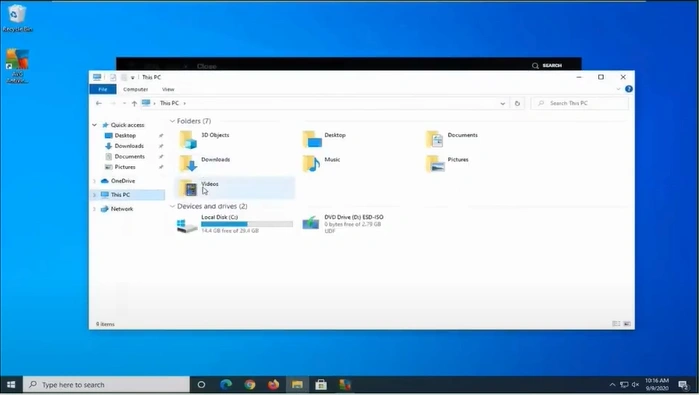
Task: Refresh the This PC view
Action: click(517, 103)
